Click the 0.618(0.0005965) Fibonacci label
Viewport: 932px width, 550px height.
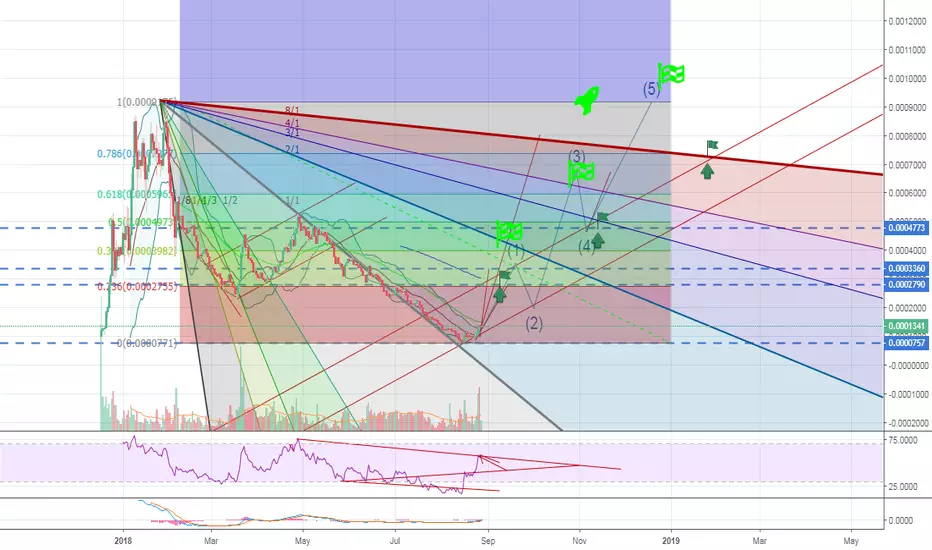(137, 194)
